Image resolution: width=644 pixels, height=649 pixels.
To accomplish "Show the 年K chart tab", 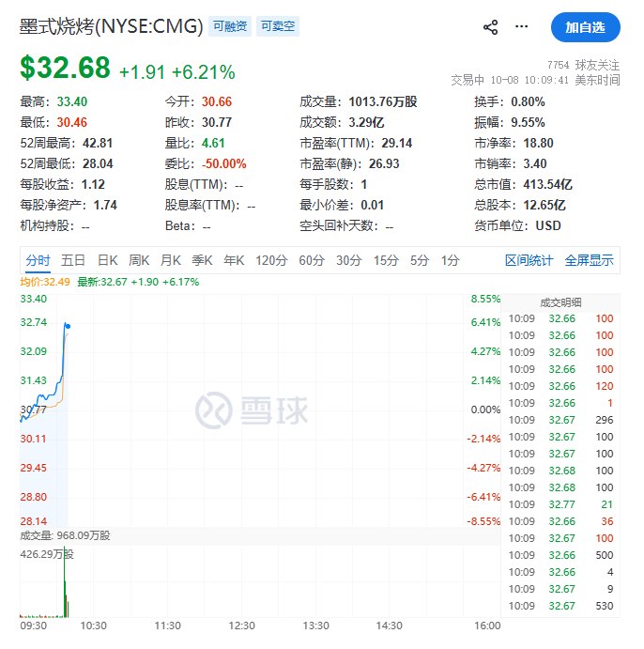I will click(x=234, y=260).
